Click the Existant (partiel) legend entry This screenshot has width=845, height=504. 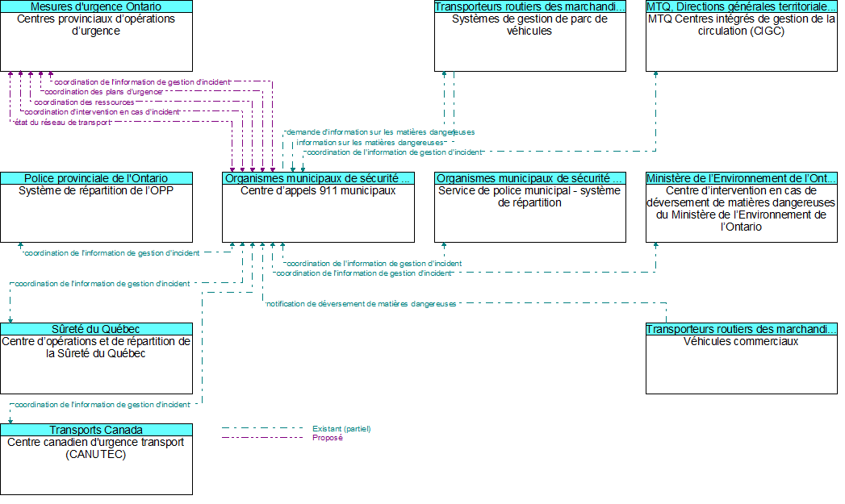[341, 428]
